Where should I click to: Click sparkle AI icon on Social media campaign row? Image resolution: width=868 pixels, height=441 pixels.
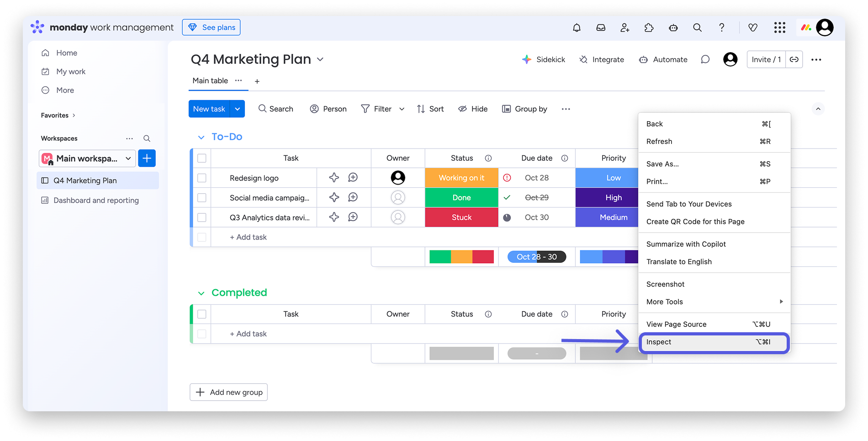(x=334, y=197)
